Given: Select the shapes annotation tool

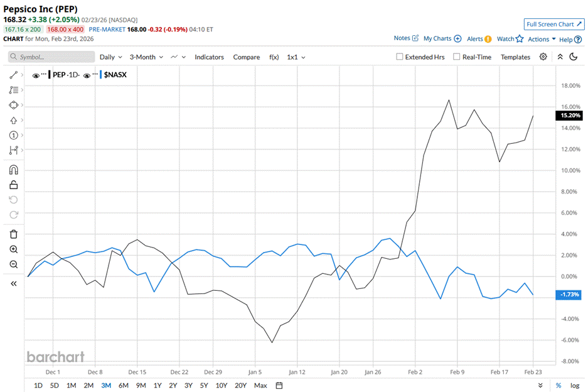Looking at the screenshot, I should pos(13,105).
